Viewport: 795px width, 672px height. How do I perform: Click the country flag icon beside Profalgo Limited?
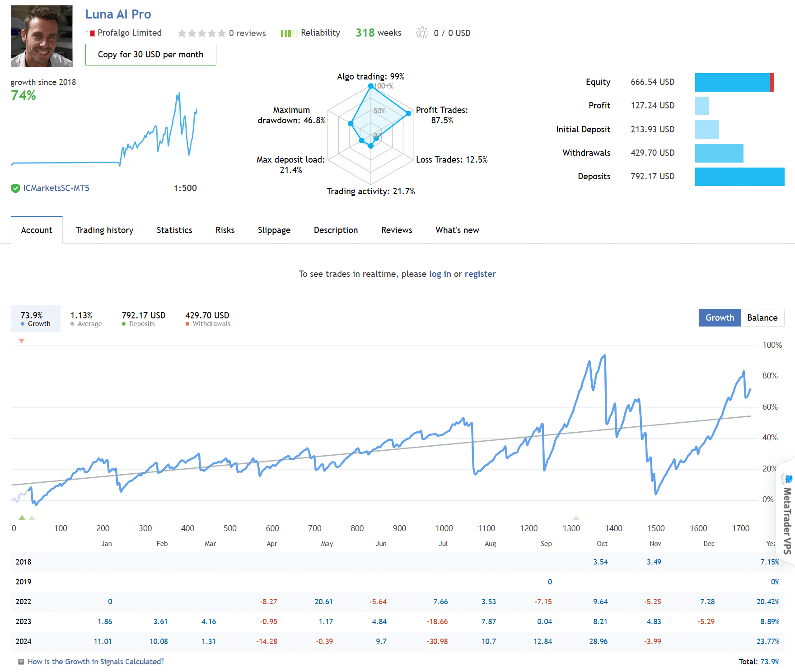pyautogui.click(x=92, y=33)
